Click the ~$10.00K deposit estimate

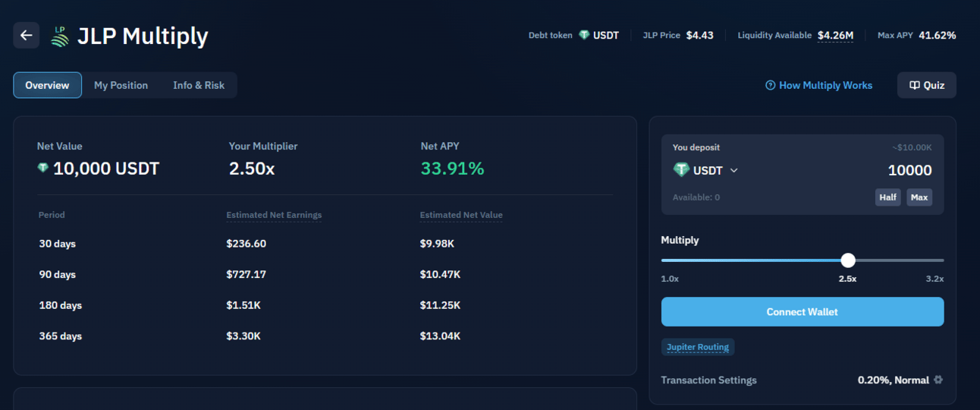pyautogui.click(x=912, y=147)
